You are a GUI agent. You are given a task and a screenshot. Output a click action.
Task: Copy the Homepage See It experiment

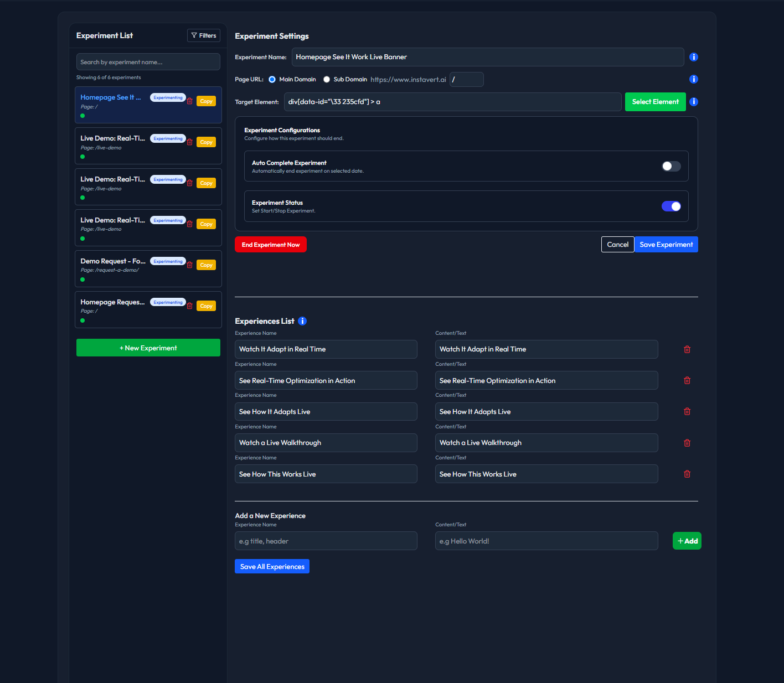tap(207, 101)
